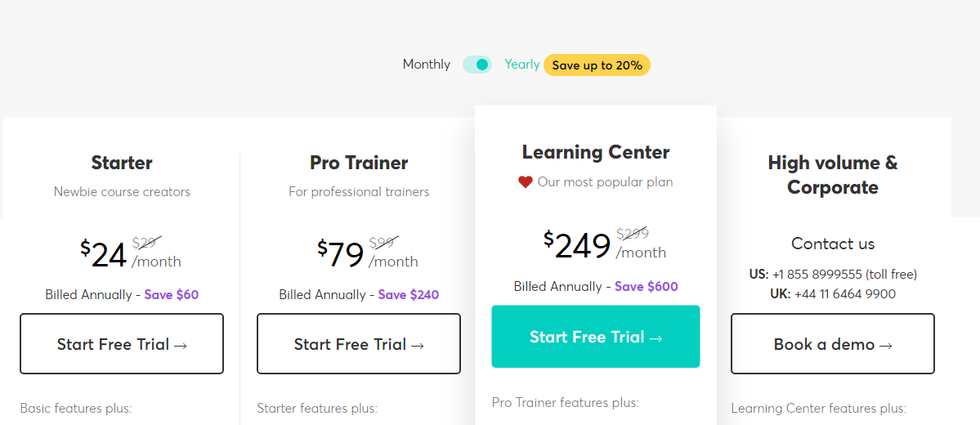Click the heart icon beside most popular plan

526,182
